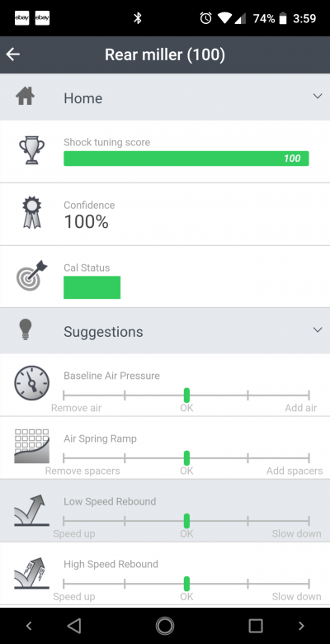This screenshot has width=330, height=644.
Task: Collapse the Suggestions section chevron
Action: pos(318,329)
